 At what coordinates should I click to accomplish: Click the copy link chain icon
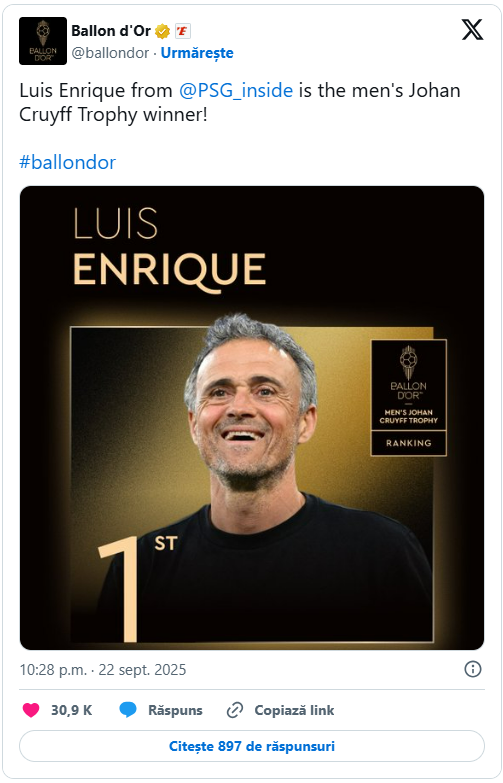click(x=235, y=710)
